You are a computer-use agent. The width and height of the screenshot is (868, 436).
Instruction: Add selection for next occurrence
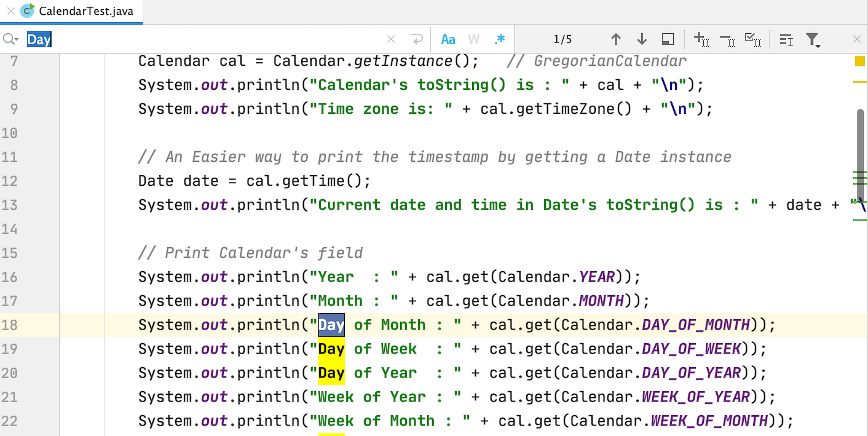pyautogui.click(x=701, y=39)
